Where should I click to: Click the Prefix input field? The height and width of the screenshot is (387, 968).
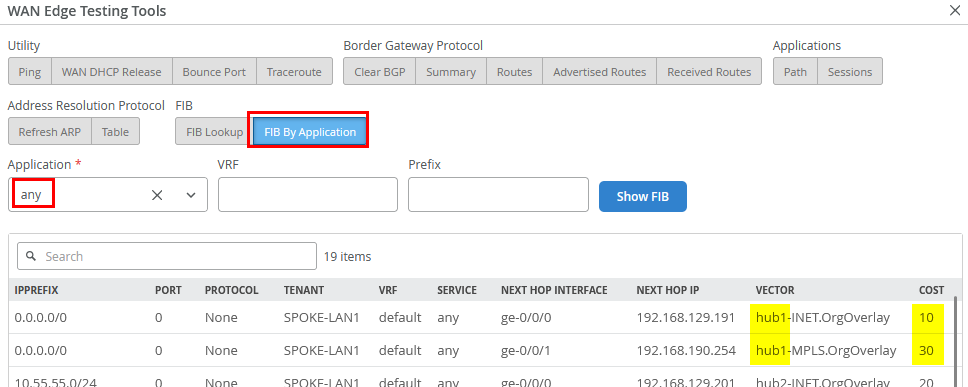pyautogui.click(x=498, y=194)
